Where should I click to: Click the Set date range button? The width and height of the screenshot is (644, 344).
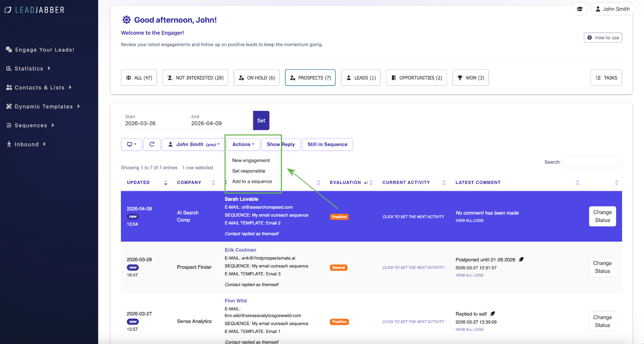[261, 121]
